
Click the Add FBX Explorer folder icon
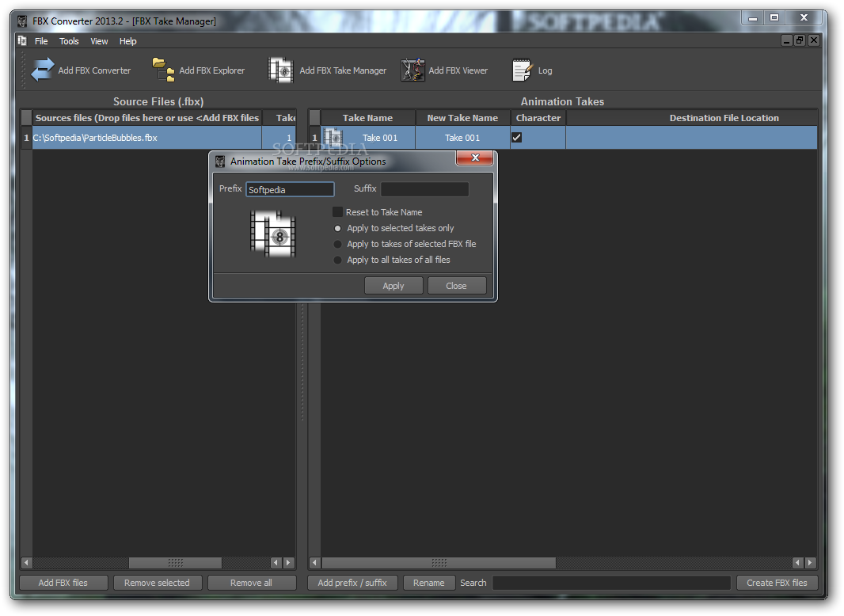tap(163, 70)
